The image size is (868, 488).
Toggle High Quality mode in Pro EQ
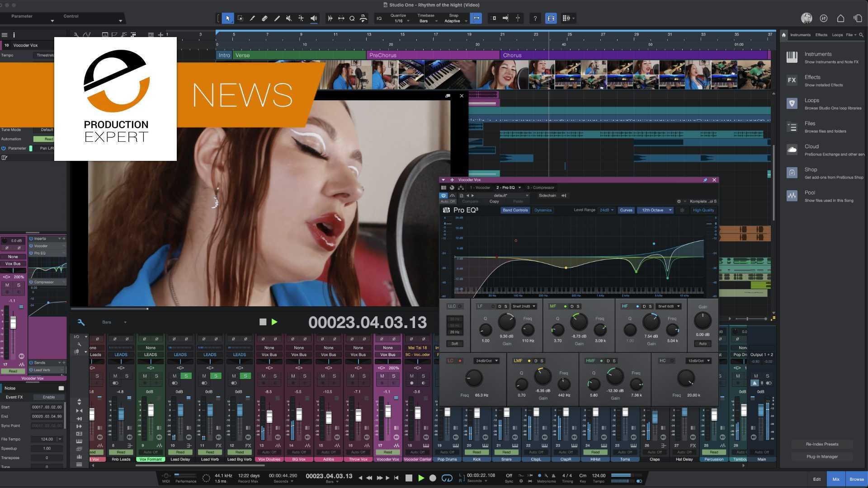pyautogui.click(x=703, y=210)
